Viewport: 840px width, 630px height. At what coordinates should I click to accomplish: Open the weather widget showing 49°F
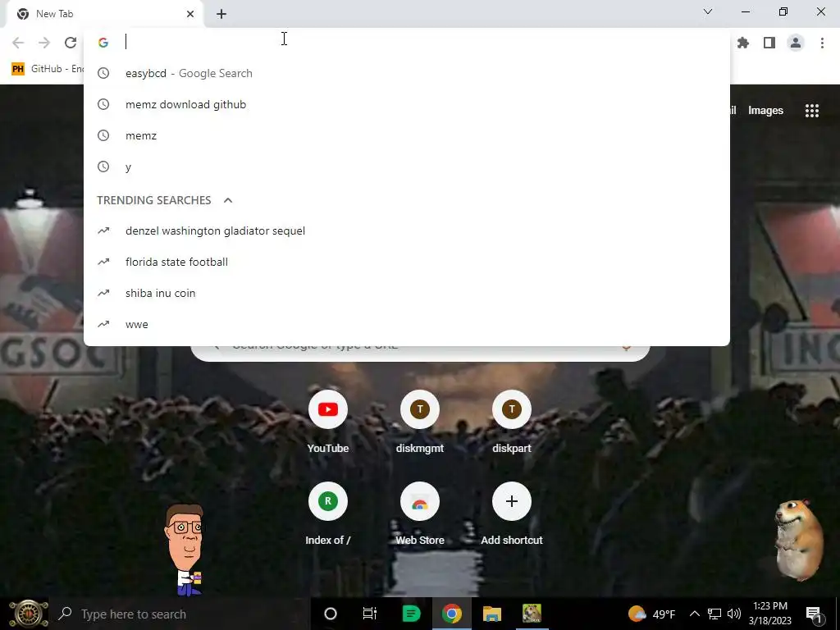651,614
